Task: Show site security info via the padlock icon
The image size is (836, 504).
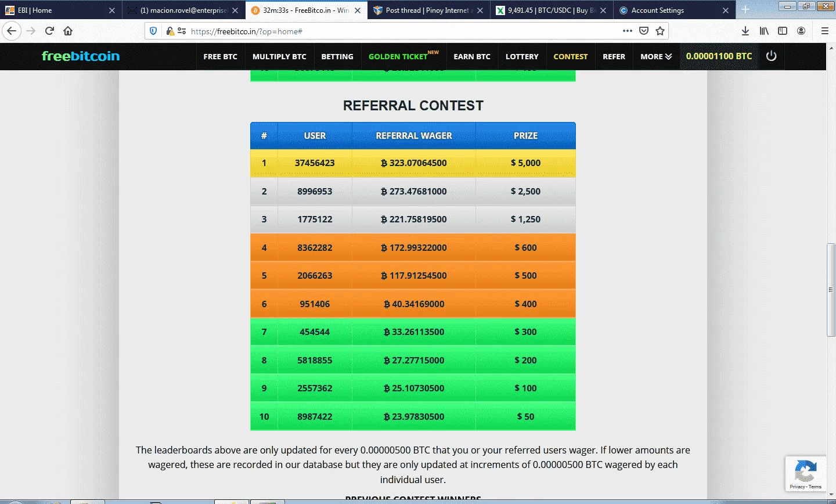Action: pos(170,31)
